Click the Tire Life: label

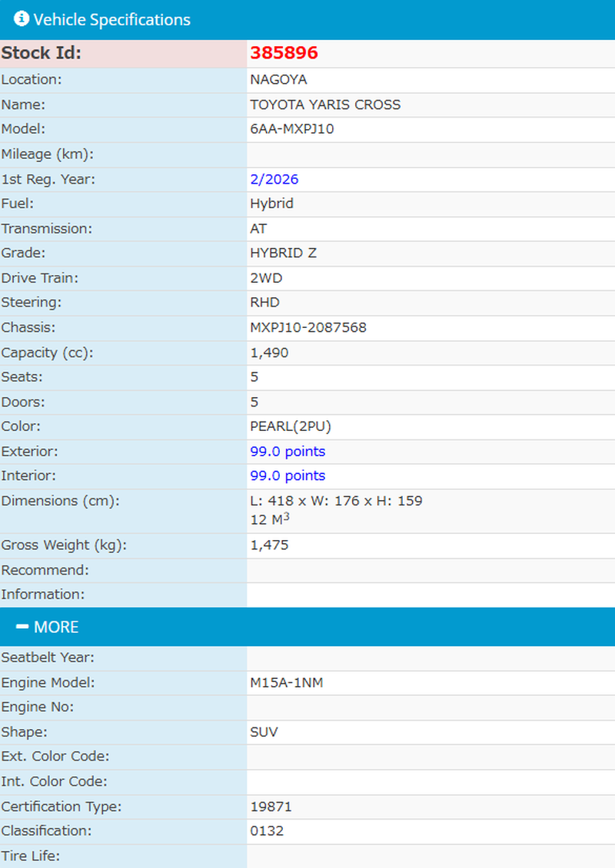point(31,856)
